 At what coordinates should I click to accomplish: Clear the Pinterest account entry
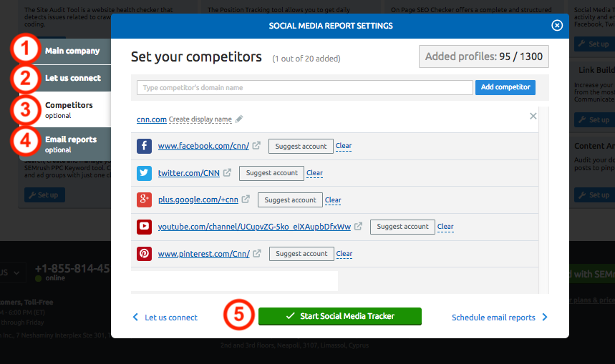pos(344,254)
